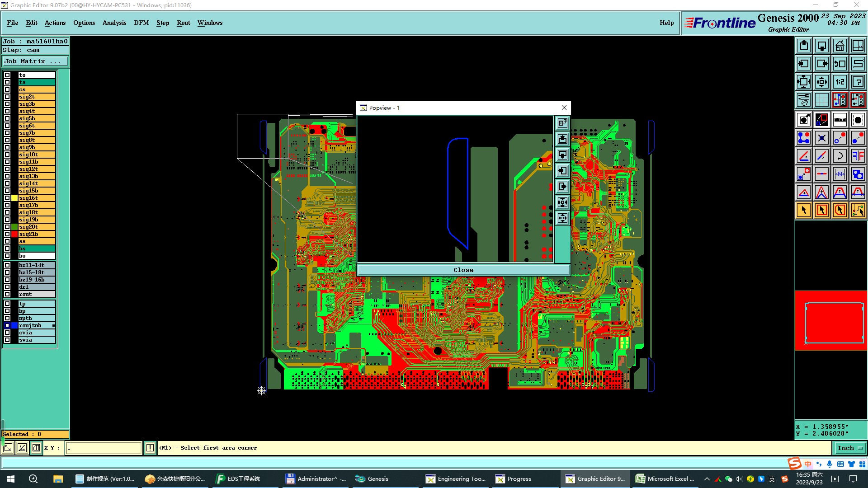Screen dimensions: 868x488
Task: Expand the roujtnb layer options marker
Action: coord(53,325)
